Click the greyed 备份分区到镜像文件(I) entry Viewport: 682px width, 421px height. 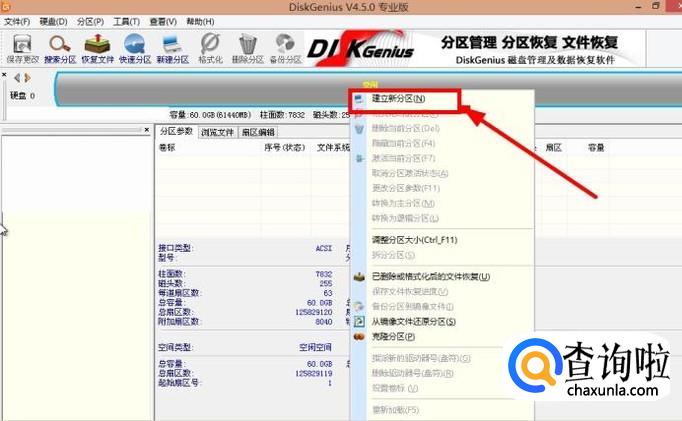point(412,307)
